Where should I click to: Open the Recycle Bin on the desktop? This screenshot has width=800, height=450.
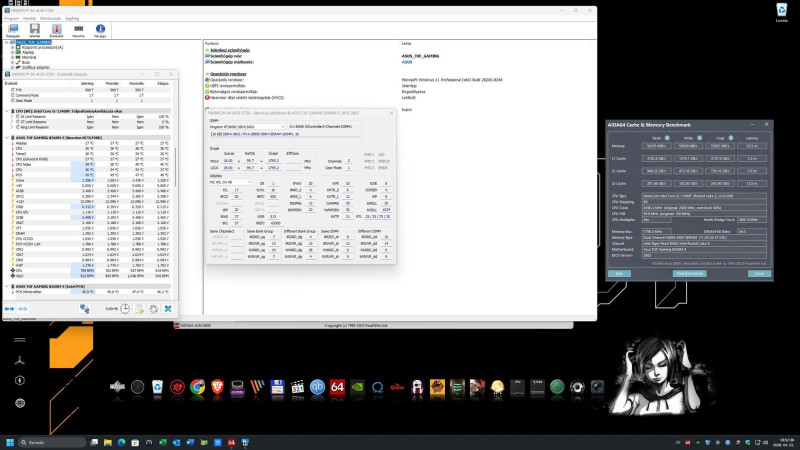[x=782, y=12]
